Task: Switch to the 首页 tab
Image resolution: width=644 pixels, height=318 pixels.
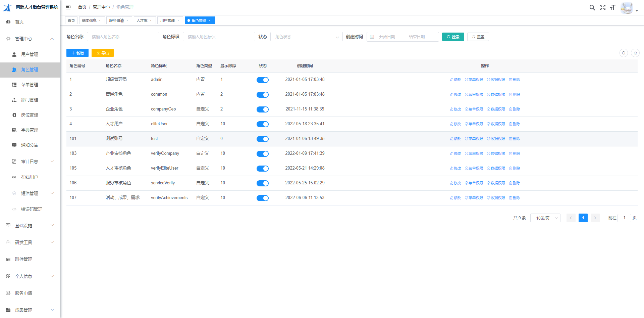Action: pos(71,20)
